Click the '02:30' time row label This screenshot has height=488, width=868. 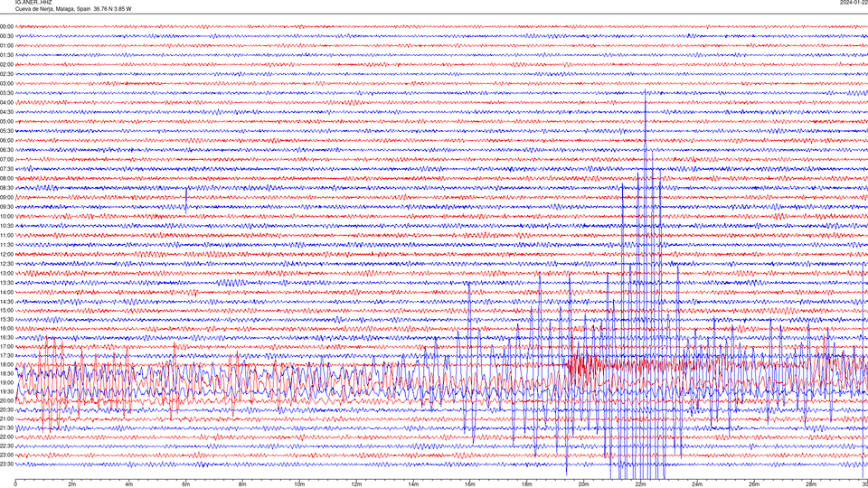coord(6,74)
